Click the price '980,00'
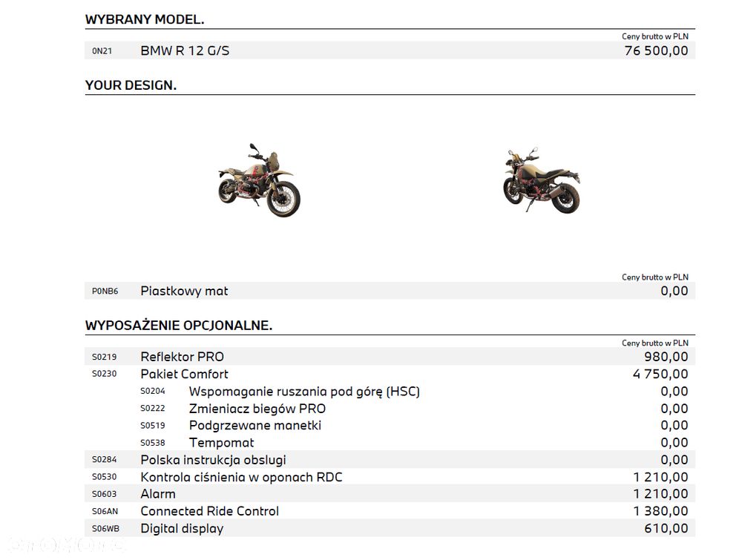Image resolution: width=742 pixels, height=560 pixels. tap(666, 357)
